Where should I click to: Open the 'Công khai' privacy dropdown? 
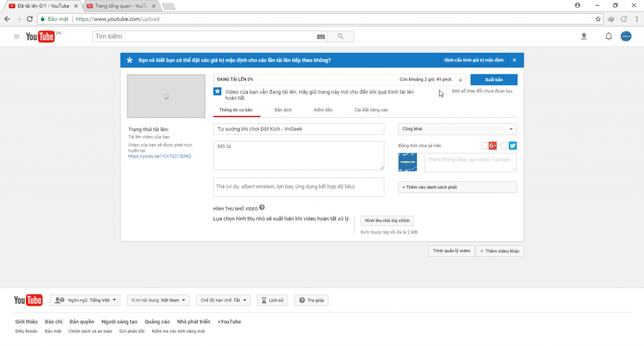(457, 129)
